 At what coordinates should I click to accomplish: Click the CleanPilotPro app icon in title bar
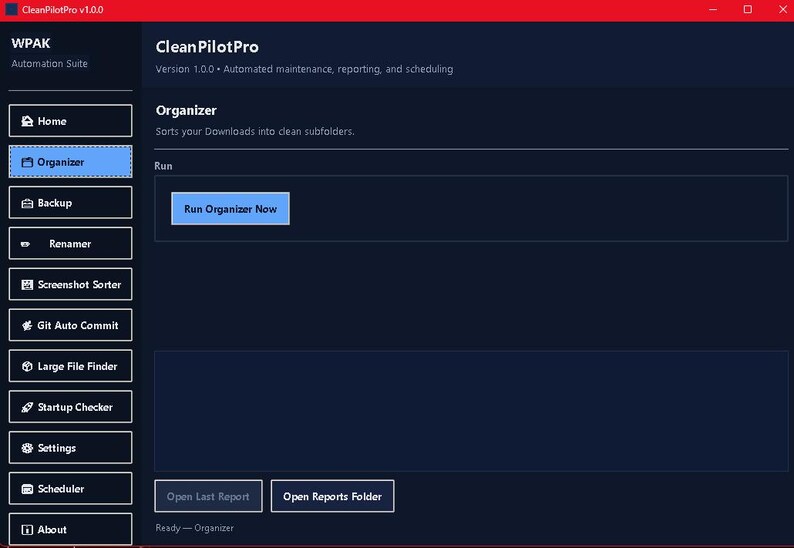point(11,10)
